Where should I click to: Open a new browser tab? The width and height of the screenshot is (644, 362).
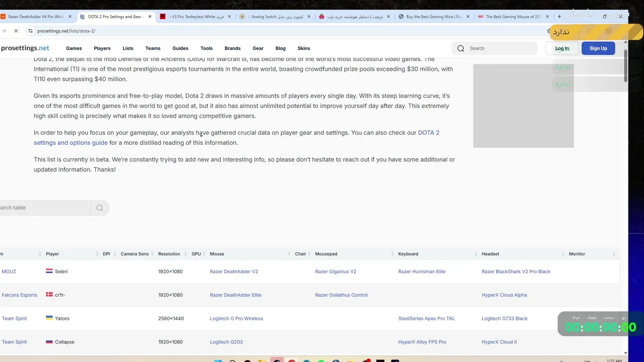pyautogui.click(x=559, y=17)
